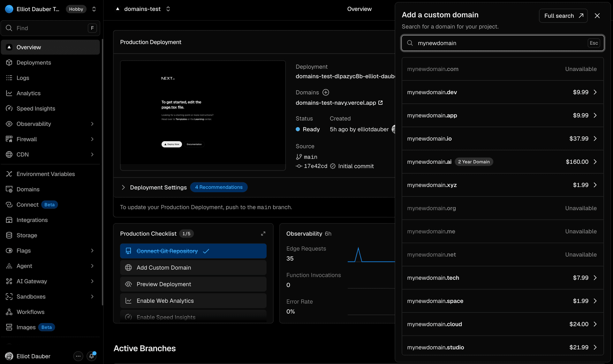This screenshot has height=364, width=613.
Task: Select the Enable Web Analytics checklist item
Action: (193, 301)
